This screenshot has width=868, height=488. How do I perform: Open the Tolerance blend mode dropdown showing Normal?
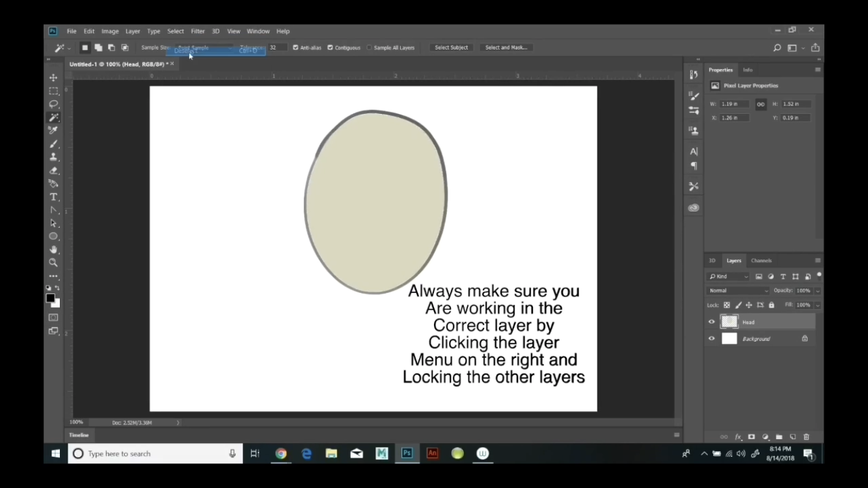(x=738, y=290)
